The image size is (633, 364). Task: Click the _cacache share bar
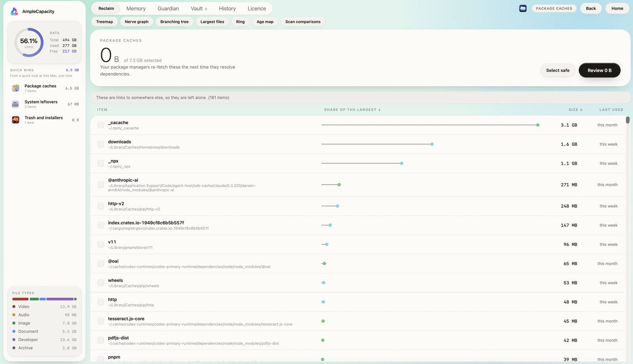[430, 125]
